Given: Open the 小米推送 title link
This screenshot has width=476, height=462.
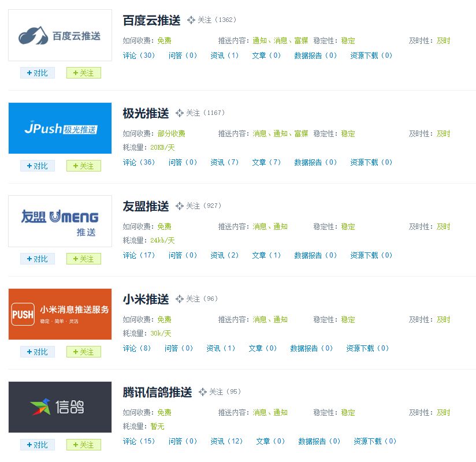Looking at the screenshot, I should click(x=146, y=299).
